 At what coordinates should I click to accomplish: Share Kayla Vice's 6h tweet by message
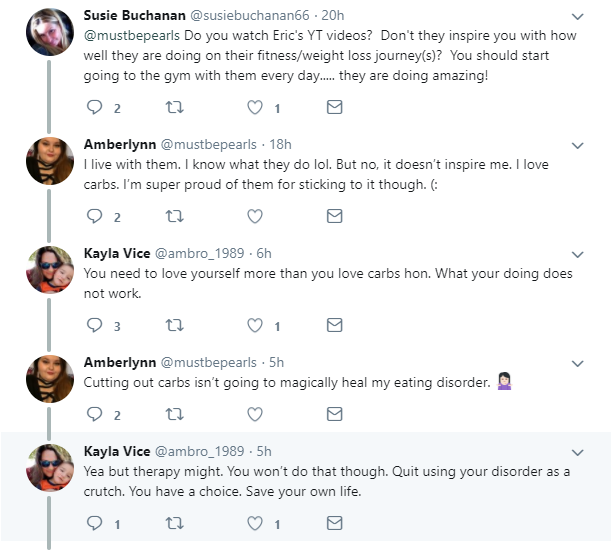click(x=334, y=325)
